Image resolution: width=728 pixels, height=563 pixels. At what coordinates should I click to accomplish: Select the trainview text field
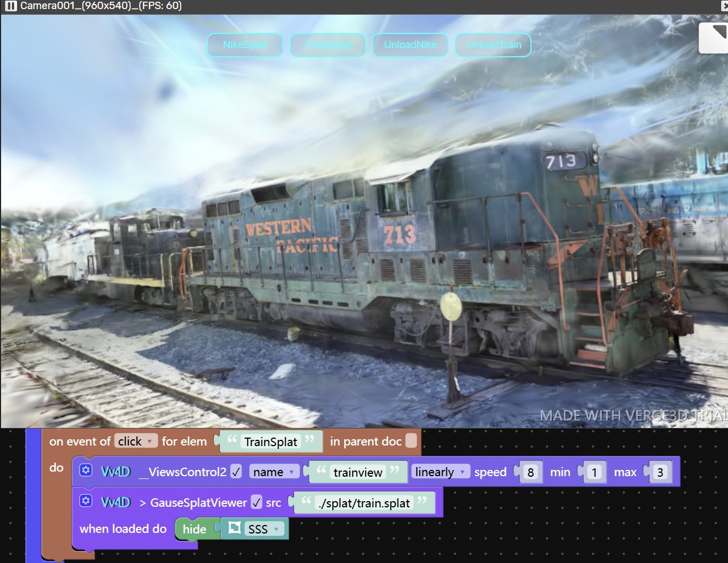click(358, 472)
